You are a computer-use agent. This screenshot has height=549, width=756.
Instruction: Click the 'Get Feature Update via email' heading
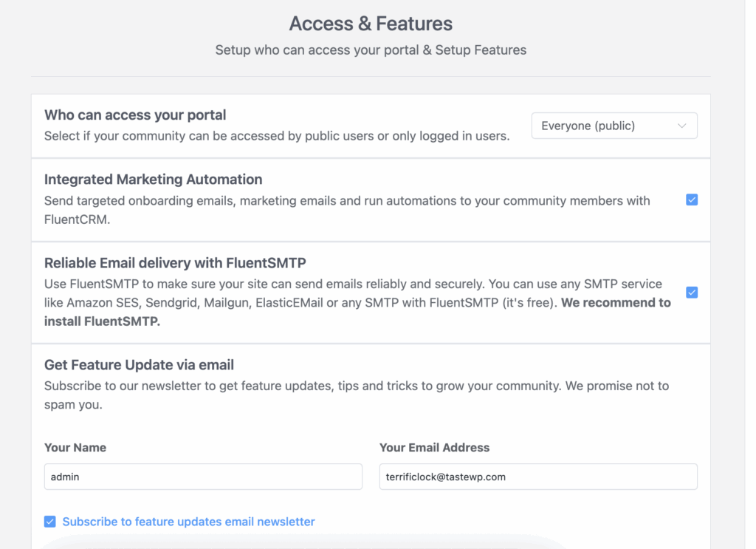(x=139, y=365)
